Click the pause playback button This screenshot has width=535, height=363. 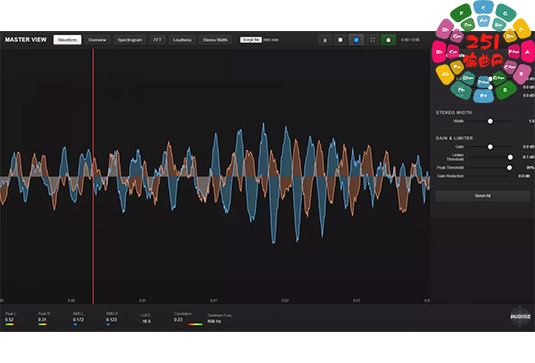coord(325,40)
